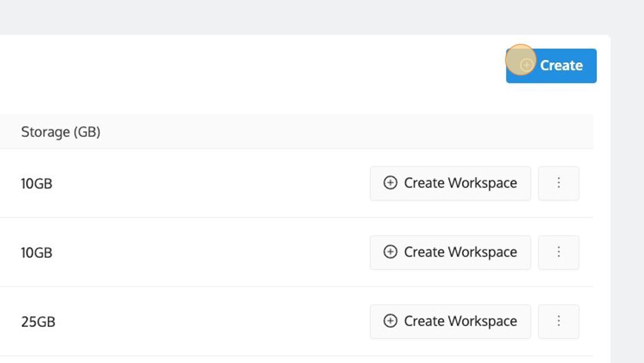Create a workspace for the 25GB row
The image size is (644, 363).
pyautogui.click(x=450, y=322)
